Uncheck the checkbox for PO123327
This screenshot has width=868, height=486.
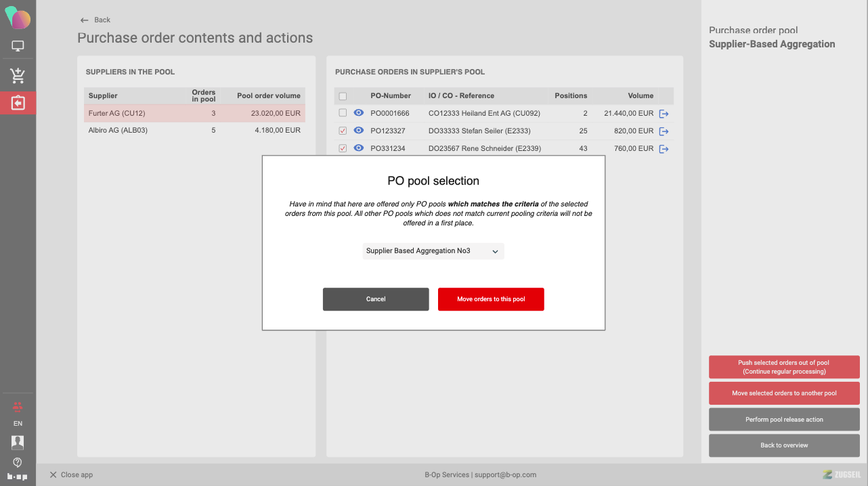pyautogui.click(x=343, y=131)
